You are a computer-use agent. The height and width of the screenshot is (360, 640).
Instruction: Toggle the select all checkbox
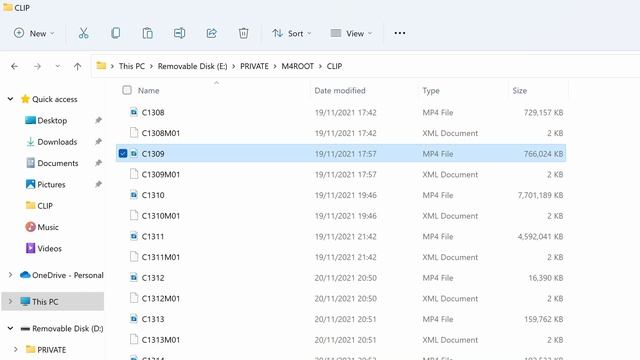click(x=127, y=90)
